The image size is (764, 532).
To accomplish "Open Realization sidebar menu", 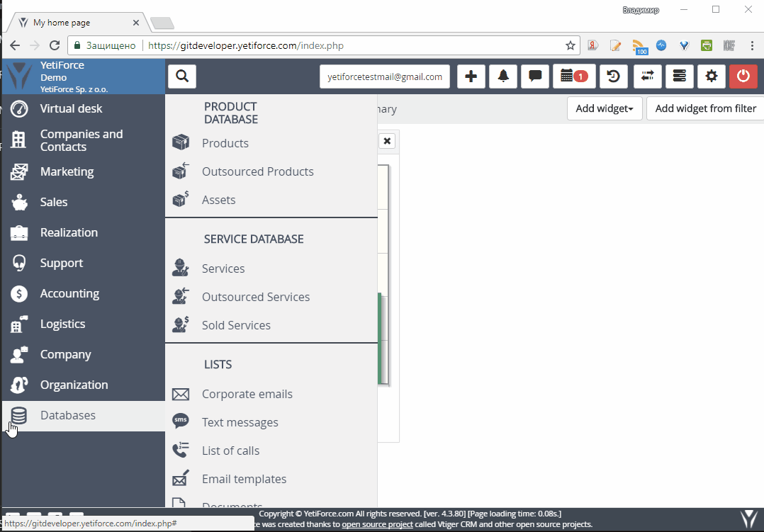I will tap(84, 233).
